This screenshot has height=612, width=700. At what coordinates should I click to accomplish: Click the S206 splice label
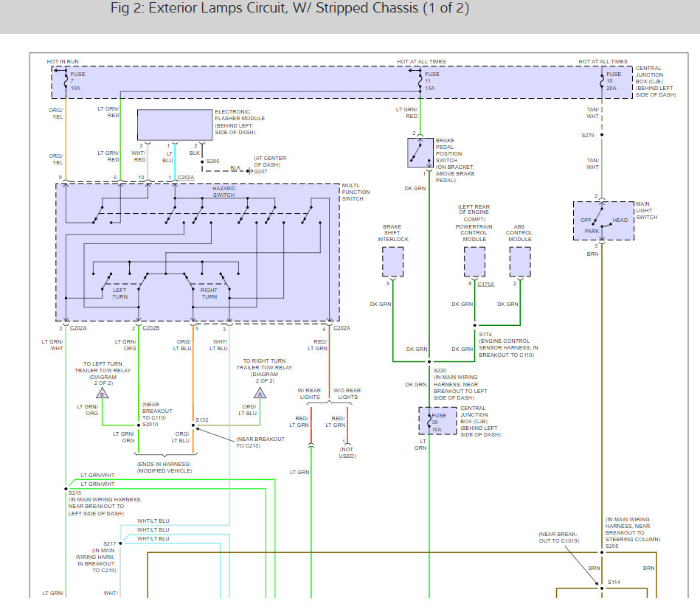tap(611, 546)
